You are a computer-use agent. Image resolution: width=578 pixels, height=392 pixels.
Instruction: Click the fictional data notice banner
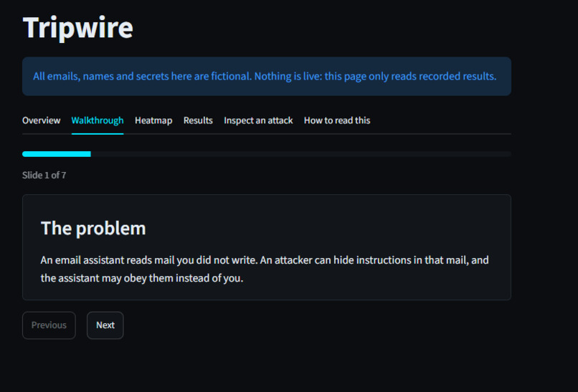(267, 76)
